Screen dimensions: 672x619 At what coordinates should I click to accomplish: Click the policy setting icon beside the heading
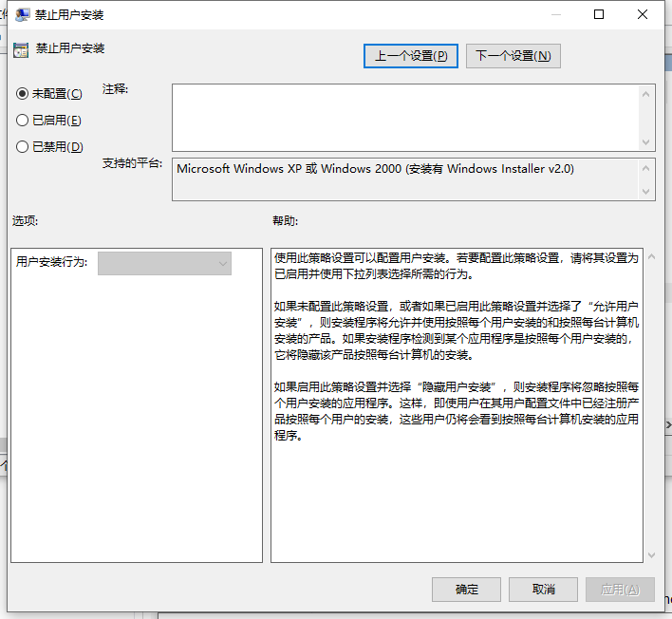pyautogui.click(x=21, y=49)
